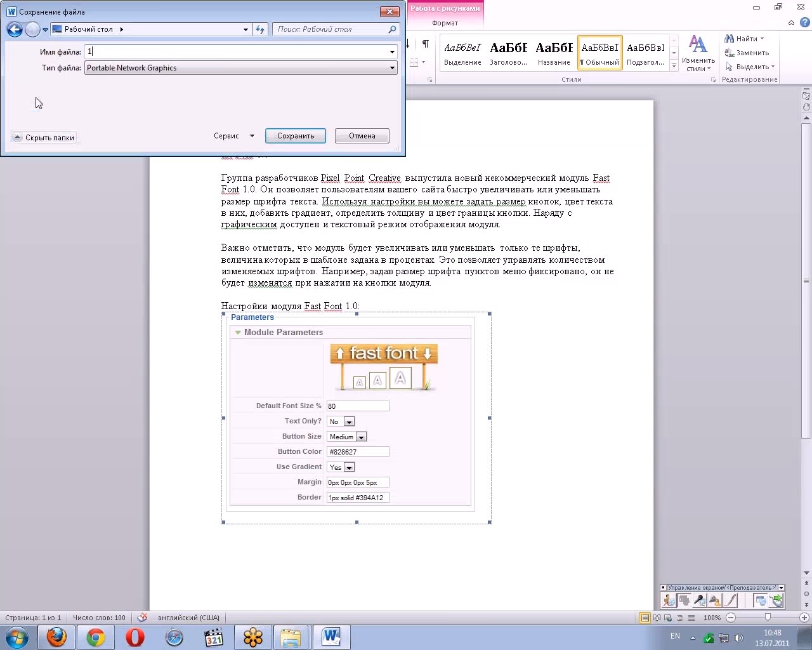Open Изменить стили change styles menu
The width and height of the screenshot is (812, 650).
698,53
